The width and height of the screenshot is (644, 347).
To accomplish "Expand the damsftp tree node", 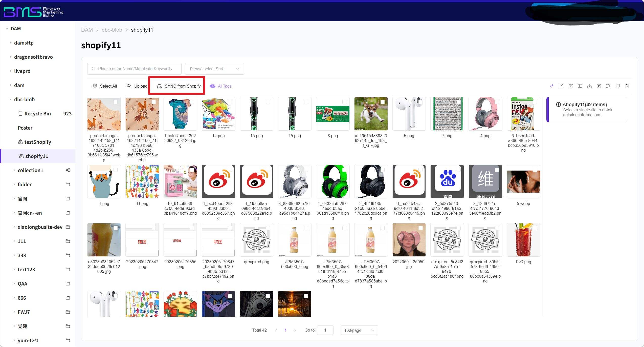I will point(11,43).
